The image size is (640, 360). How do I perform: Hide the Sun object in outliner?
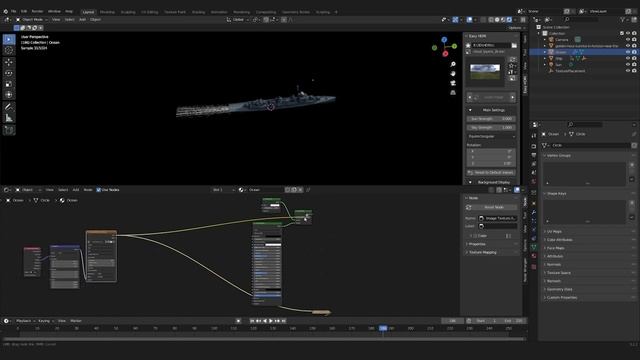click(628, 64)
